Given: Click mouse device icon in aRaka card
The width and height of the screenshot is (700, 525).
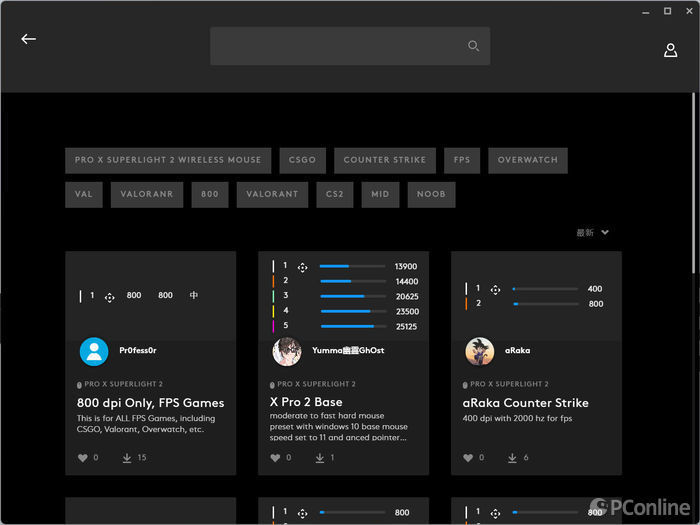Looking at the screenshot, I should click(x=465, y=385).
